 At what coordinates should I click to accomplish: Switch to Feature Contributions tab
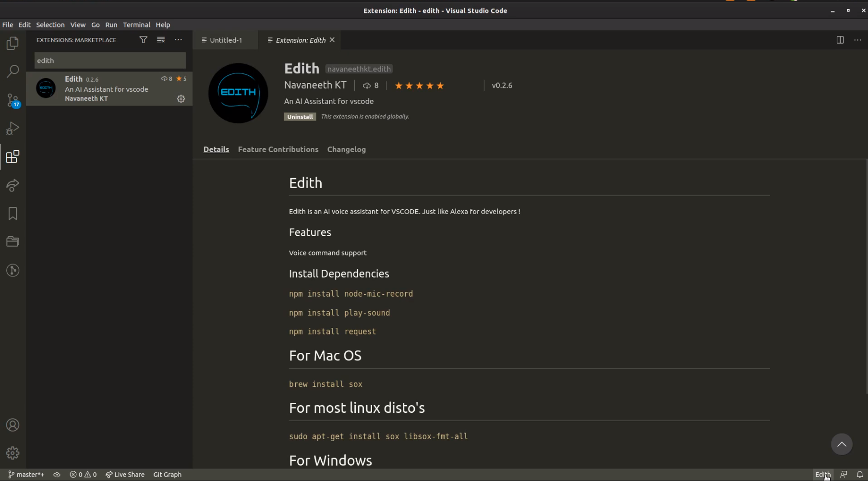click(278, 149)
